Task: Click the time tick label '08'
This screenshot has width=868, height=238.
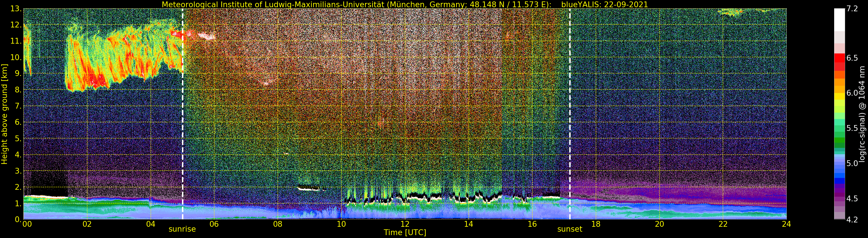Action: pos(278,224)
